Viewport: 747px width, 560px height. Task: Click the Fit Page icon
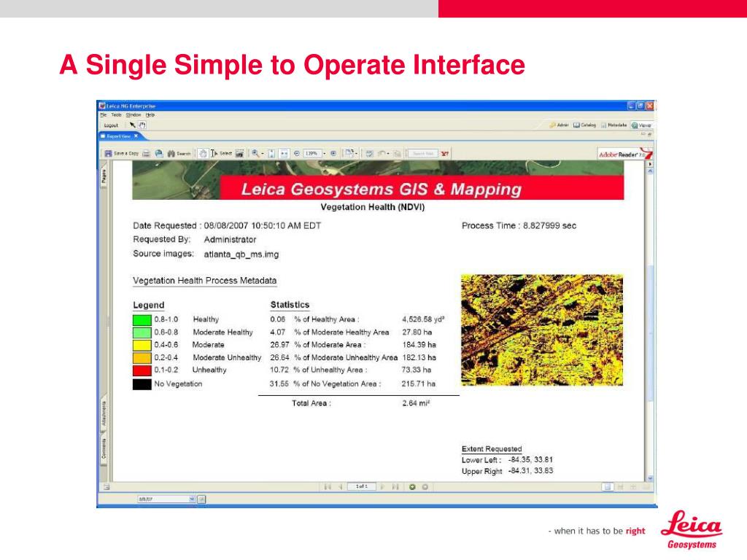tap(271, 153)
